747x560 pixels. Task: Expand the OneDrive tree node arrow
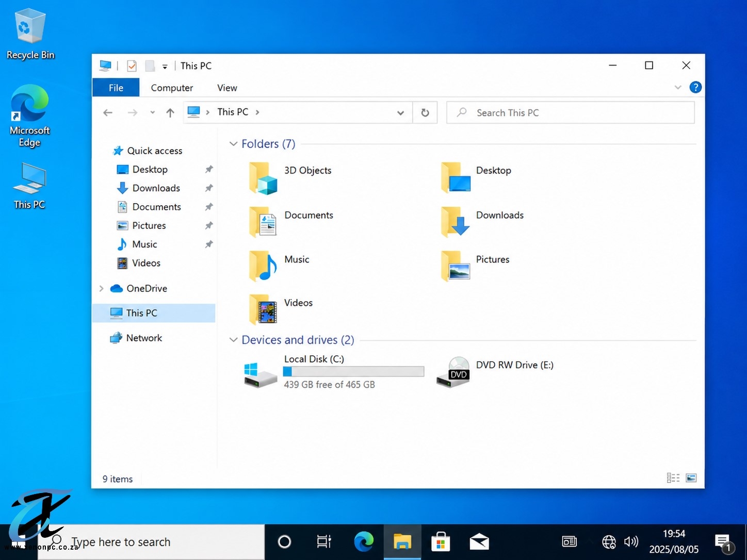click(x=101, y=288)
